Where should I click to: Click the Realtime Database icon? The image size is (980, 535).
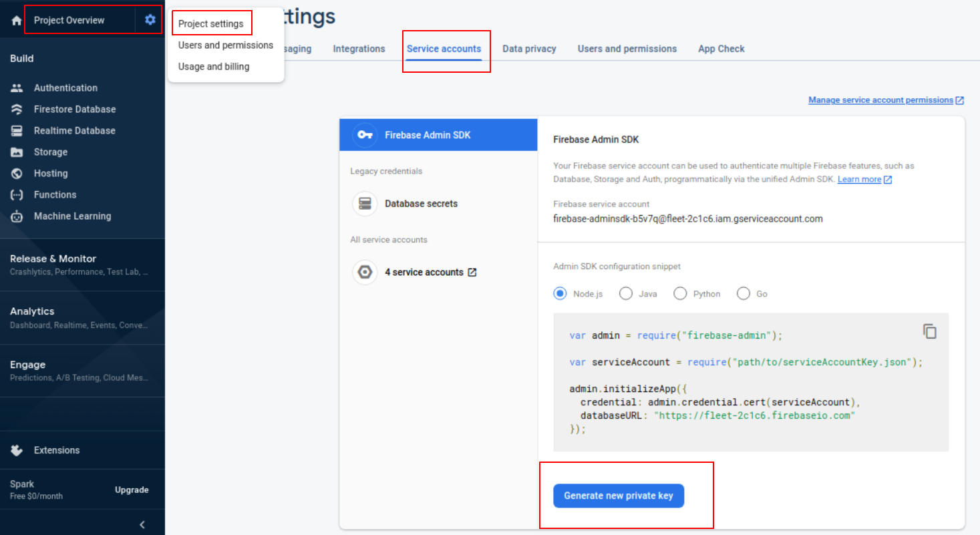[17, 131]
